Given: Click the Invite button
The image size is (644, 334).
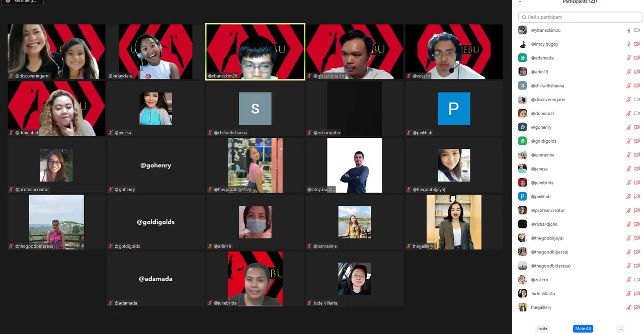Looking at the screenshot, I should click(542, 328).
